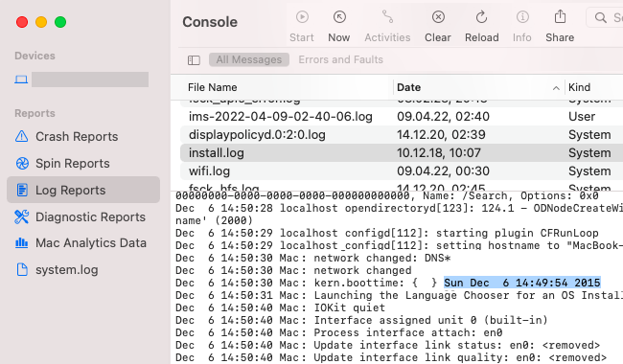The height and width of the screenshot is (364, 623).
Task: Click the Log Reports document icon
Action: point(22,190)
